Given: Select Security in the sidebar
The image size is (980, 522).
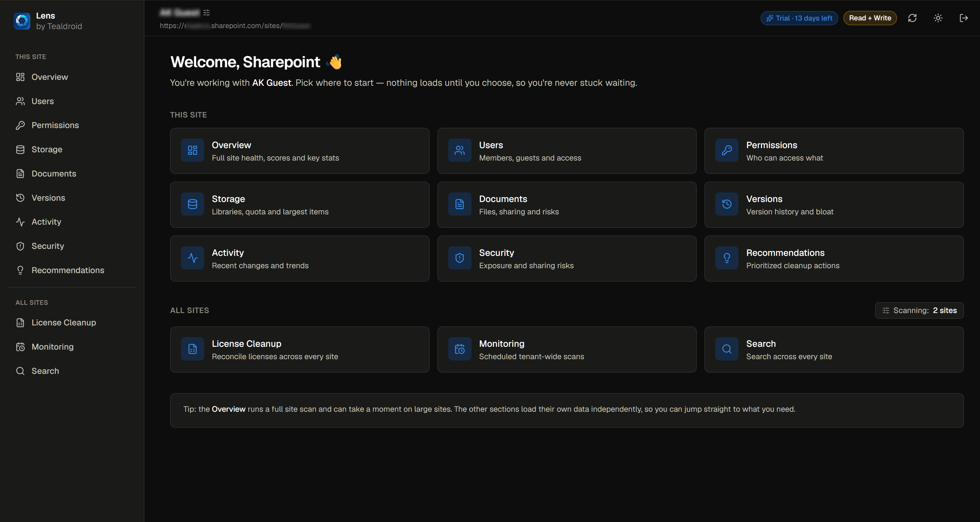Looking at the screenshot, I should [x=72, y=246].
